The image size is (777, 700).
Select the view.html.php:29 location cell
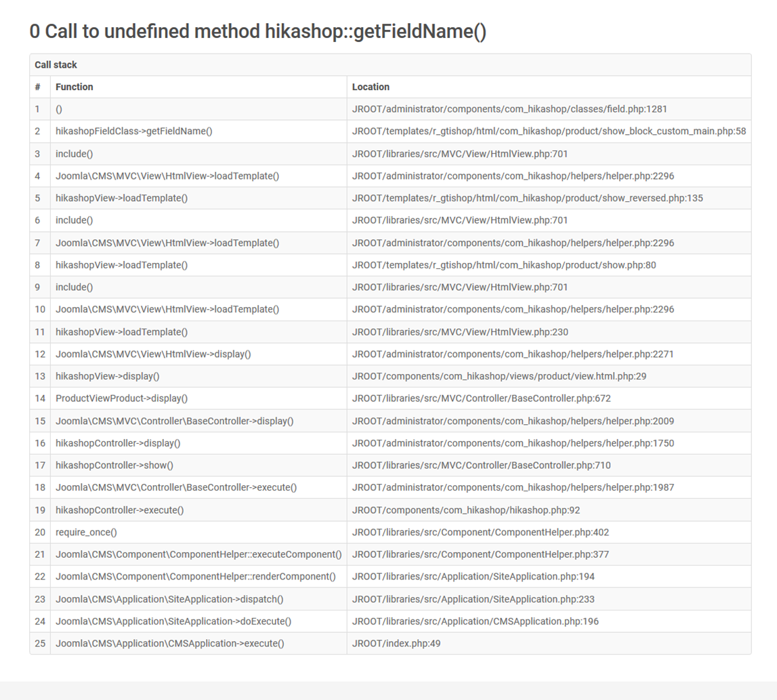click(x=499, y=376)
